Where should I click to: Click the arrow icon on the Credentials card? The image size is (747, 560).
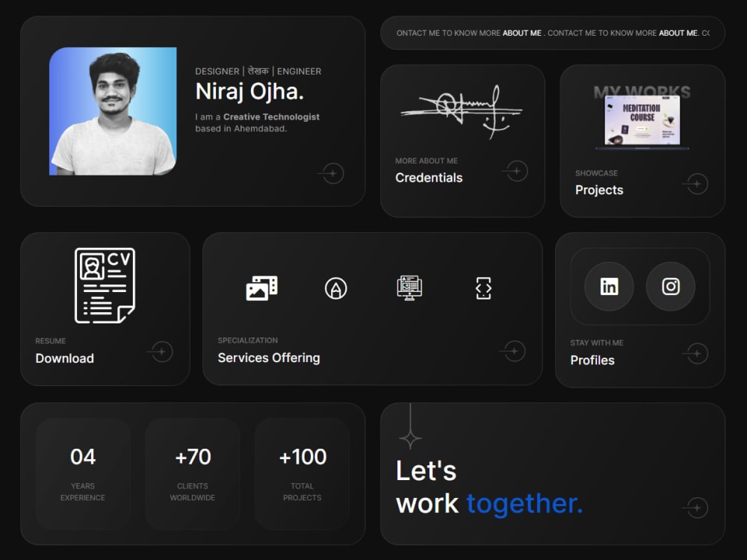click(514, 170)
